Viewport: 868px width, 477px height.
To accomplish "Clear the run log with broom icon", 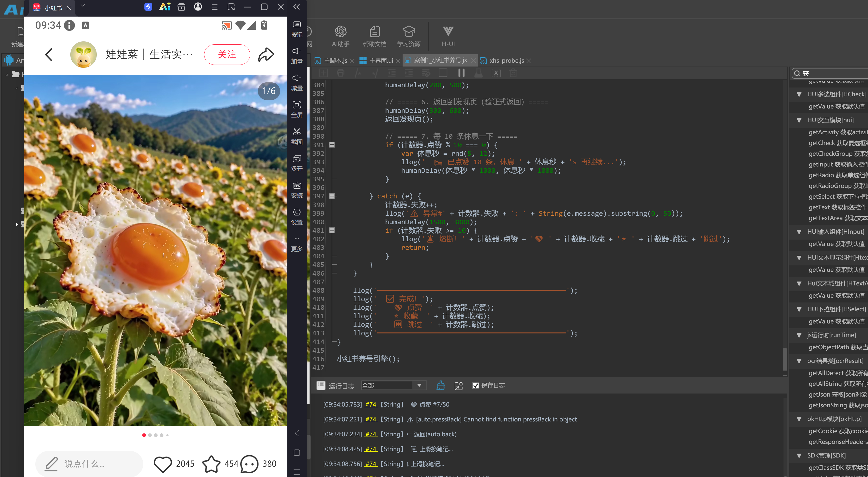I will click(x=440, y=385).
